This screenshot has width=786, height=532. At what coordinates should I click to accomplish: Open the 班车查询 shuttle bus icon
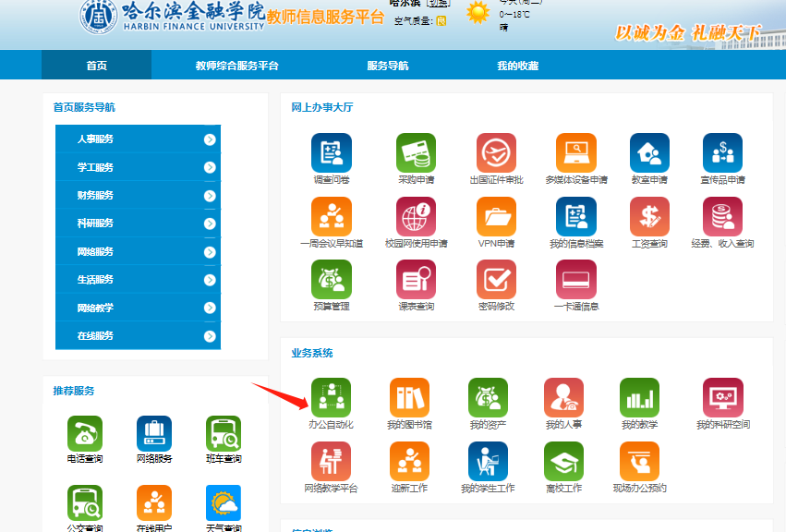tap(224, 434)
